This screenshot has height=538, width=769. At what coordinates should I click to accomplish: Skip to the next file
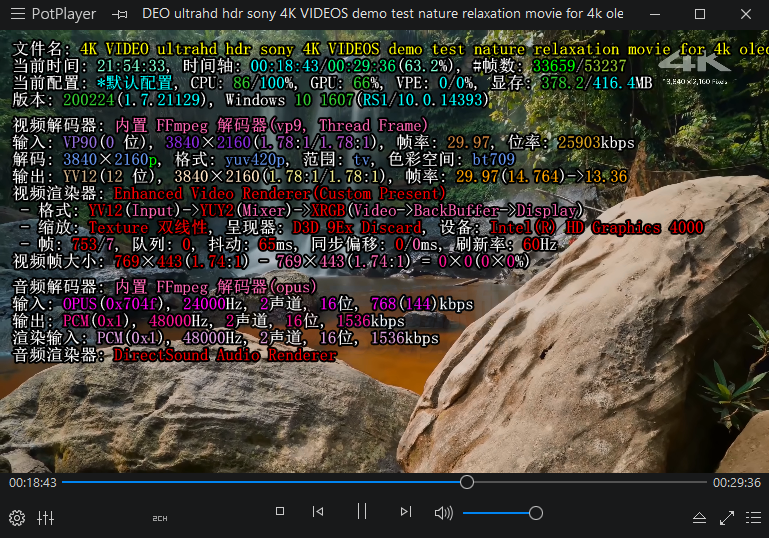pos(406,512)
